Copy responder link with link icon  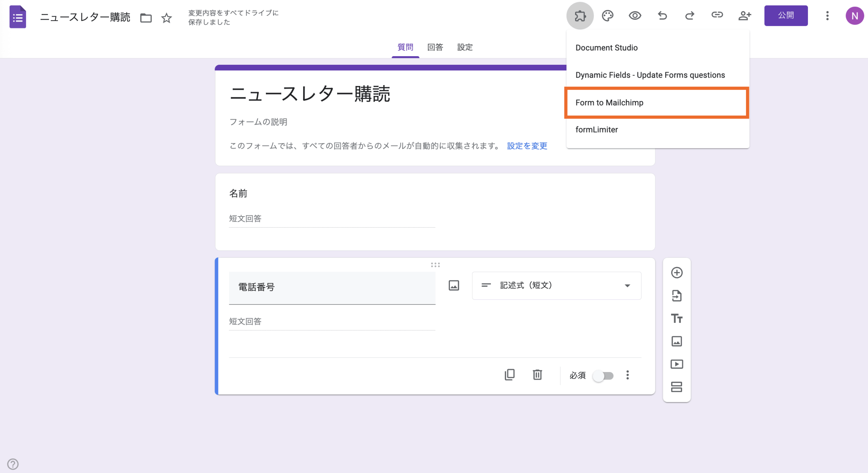point(717,15)
